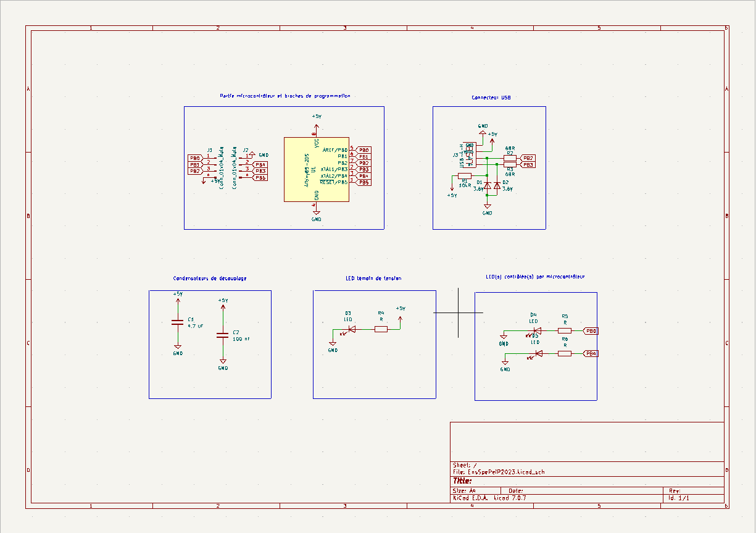Click the 'RESET/PB5' pin name on U1
This screenshot has width=756, height=533.
[x=334, y=182]
